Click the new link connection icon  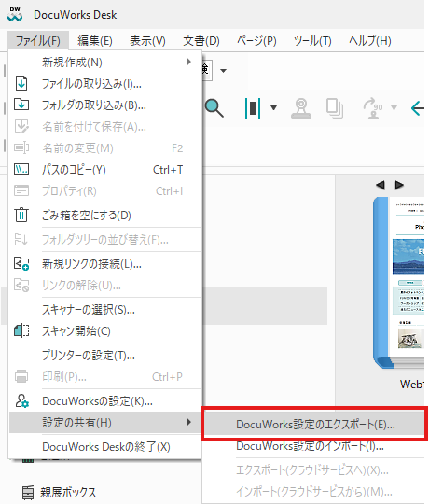click(x=21, y=263)
